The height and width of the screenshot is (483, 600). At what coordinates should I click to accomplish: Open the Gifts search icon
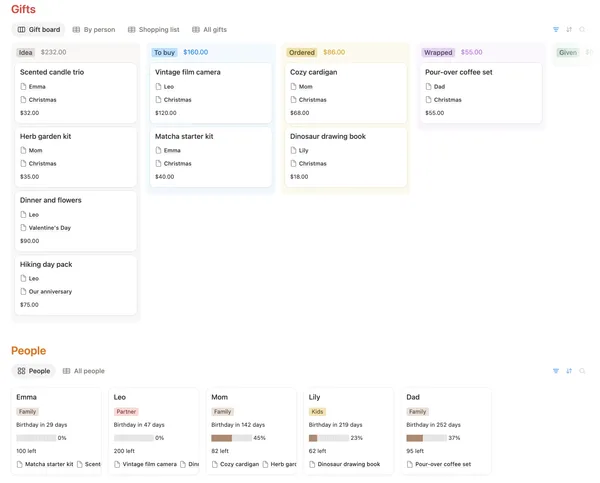pos(582,29)
